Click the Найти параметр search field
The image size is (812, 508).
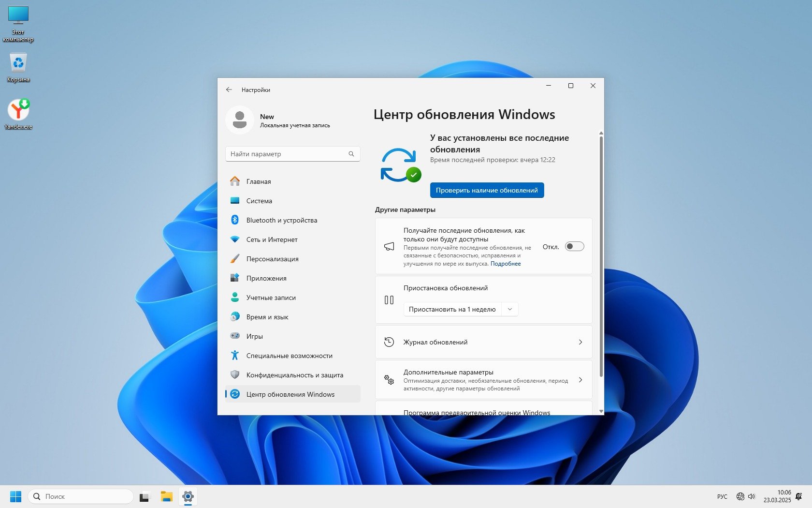click(288, 154)
